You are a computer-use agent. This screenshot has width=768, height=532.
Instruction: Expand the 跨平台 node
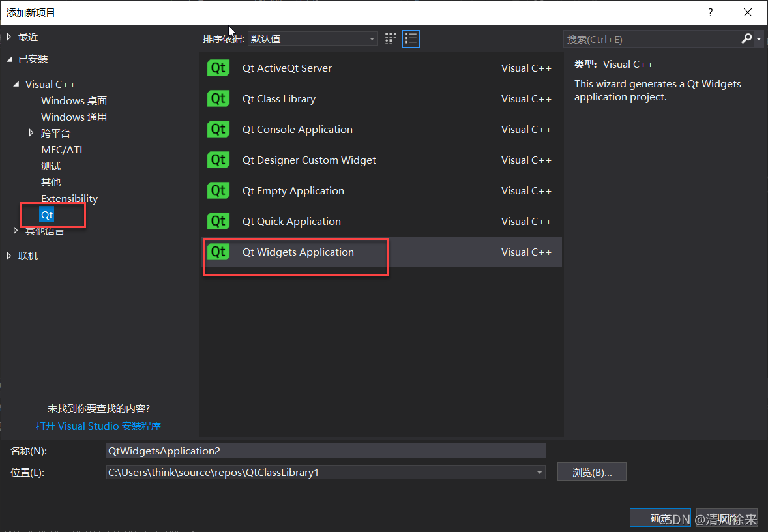pyautogui.click(x=31, y=133)
